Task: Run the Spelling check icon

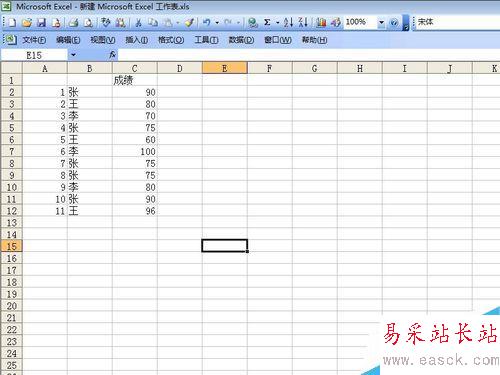Action: (x=106, y=23)
